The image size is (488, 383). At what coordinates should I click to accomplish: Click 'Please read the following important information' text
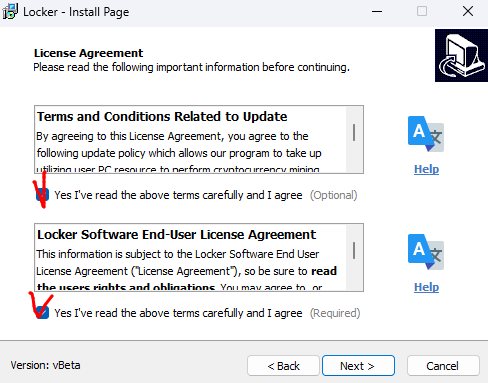coord(192,67)
